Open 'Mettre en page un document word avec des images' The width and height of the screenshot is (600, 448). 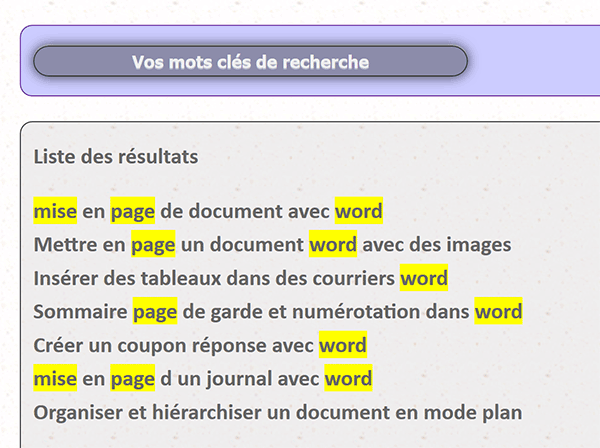(x=272, y=244)
